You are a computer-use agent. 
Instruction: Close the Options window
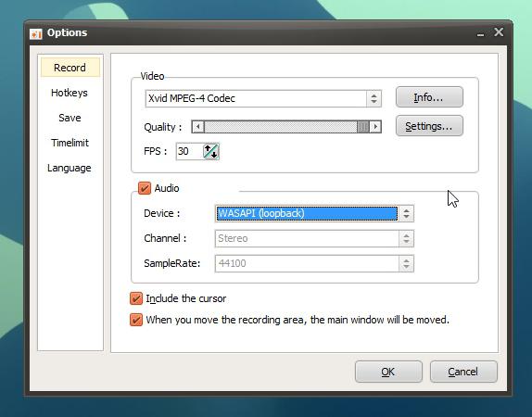click(499, 32)
